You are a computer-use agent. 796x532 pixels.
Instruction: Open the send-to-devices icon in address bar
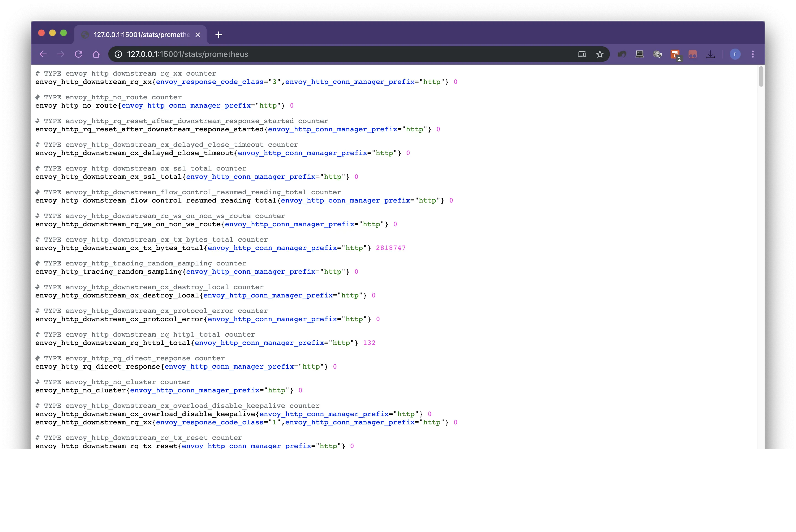click(582, 54)
